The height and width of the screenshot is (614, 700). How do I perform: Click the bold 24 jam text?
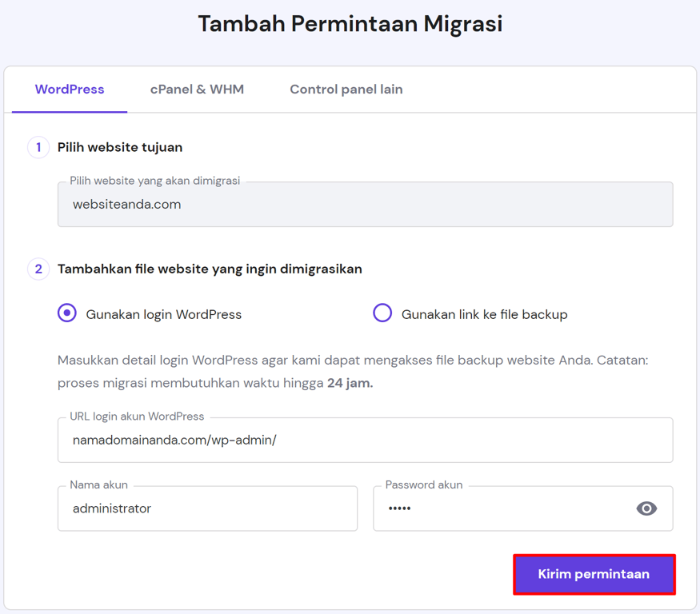pos(350,383)
